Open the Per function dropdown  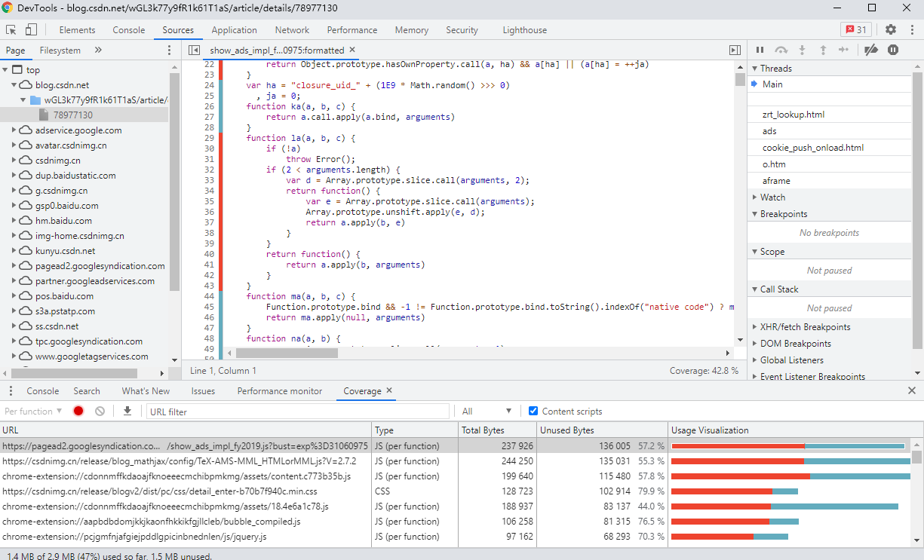pos(33,412)
